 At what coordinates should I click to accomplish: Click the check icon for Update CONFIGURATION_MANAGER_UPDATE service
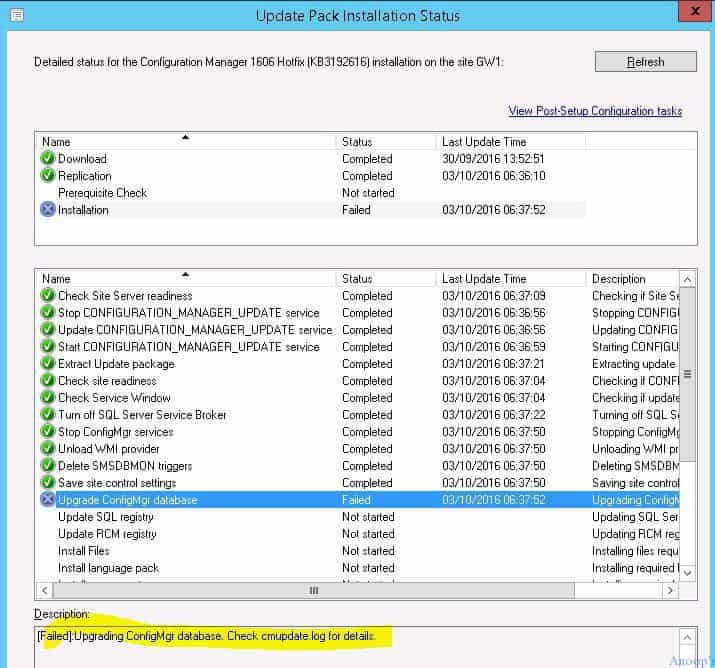coord(47,329)
